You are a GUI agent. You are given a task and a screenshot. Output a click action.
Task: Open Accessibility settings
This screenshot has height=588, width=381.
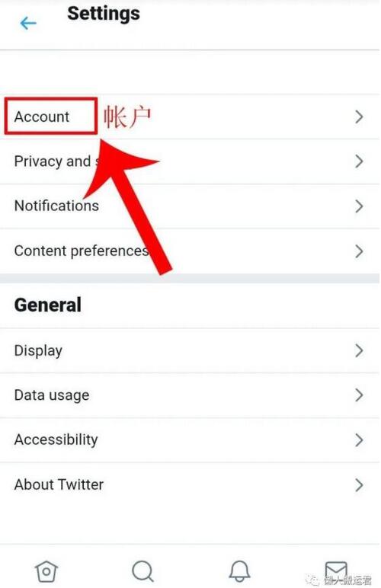click(190, 440)
